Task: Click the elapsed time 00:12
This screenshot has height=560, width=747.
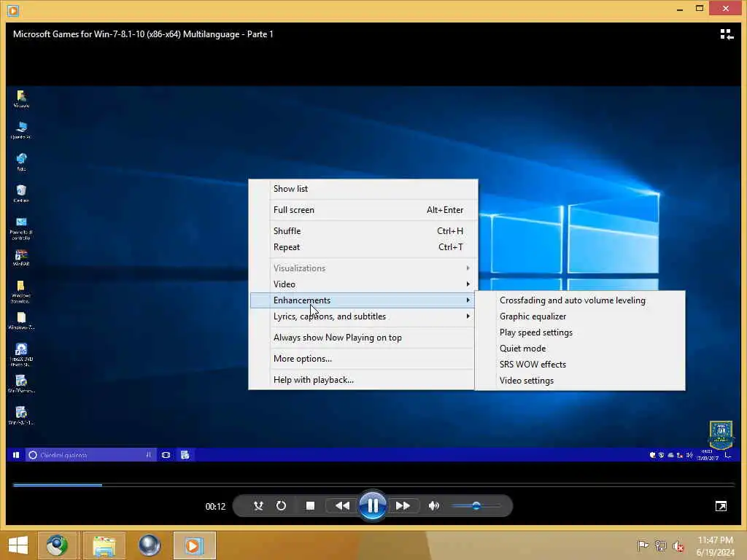Action: [215, 506]
